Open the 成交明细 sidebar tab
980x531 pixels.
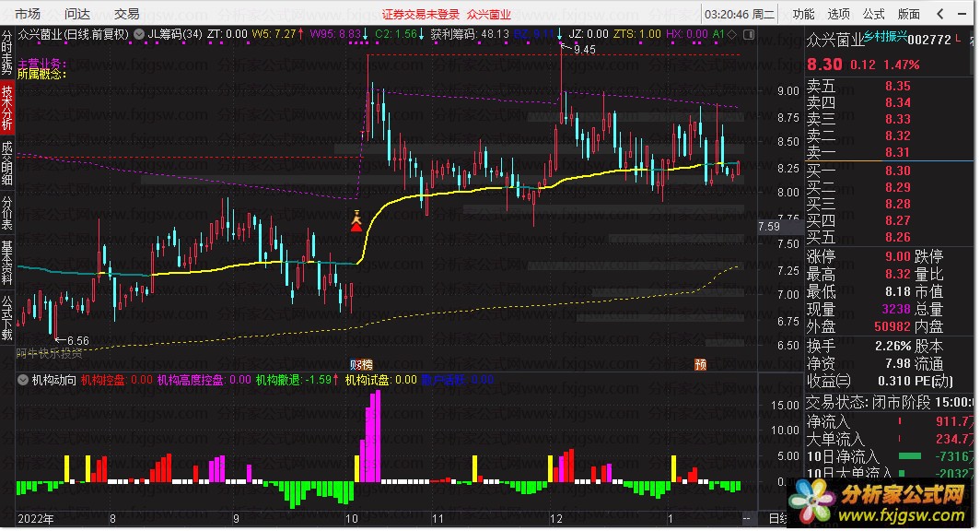[x=6, y=162]
